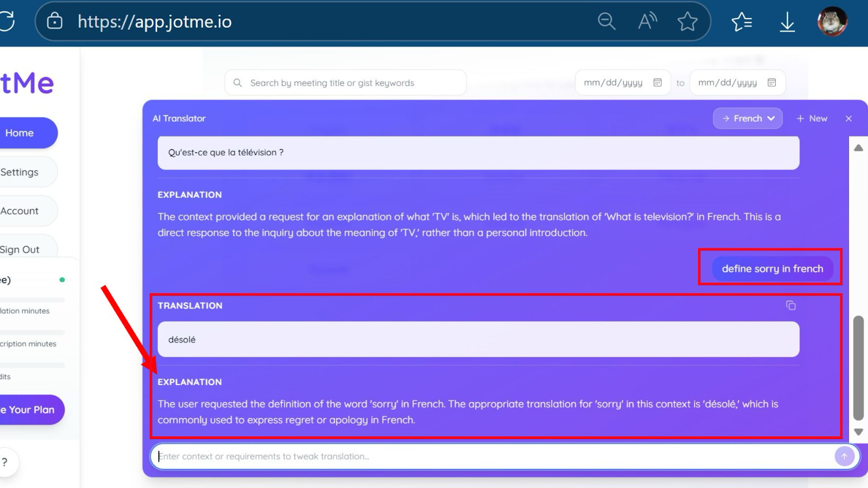Screen dimensions: 868x488
Task: Open the end date calendar picker
Action: coord(772,82)
